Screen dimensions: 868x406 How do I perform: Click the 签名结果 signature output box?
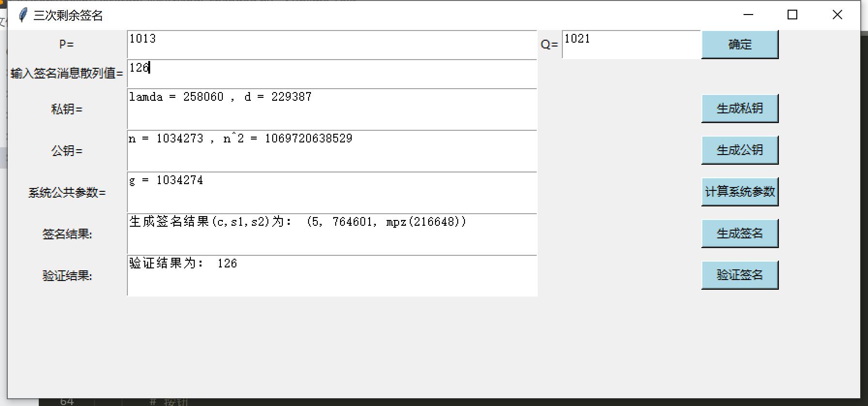point(332,234)
